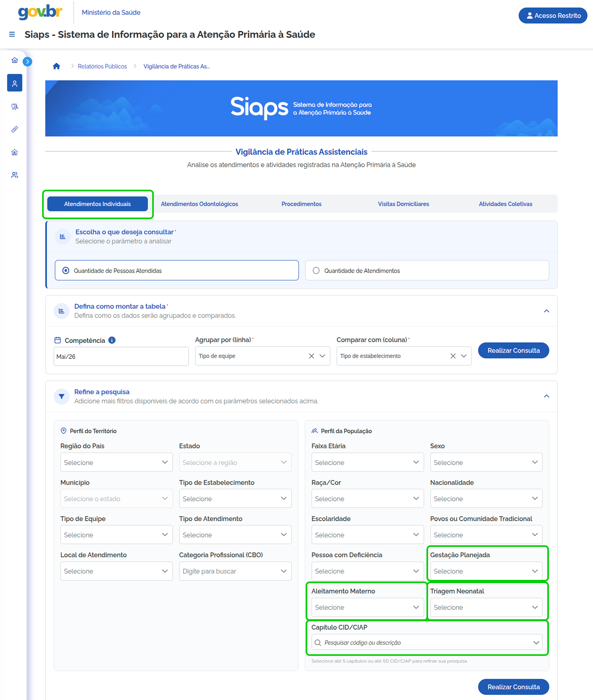This screenshot has width=593, height=700.
Task: Open the Vigilância de Práticas As... breadcrumb
Action: click(x=176, y=66)
